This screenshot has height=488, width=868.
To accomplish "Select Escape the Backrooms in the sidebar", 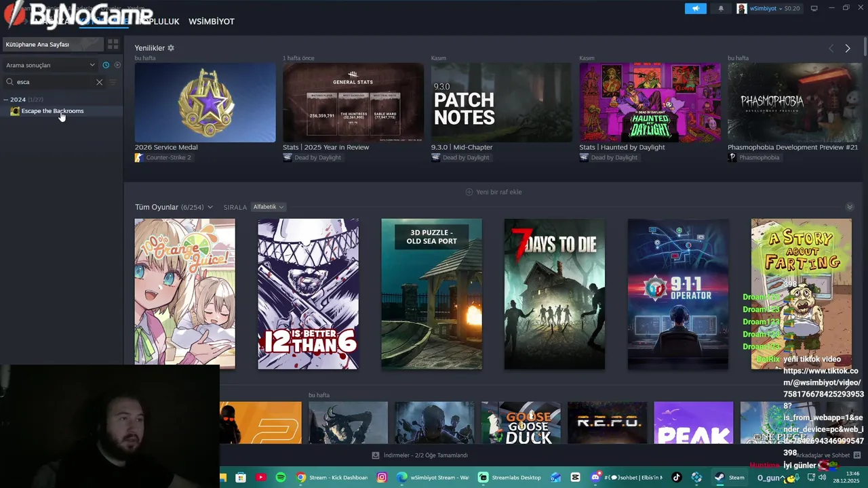I will [x=52, y=111].
